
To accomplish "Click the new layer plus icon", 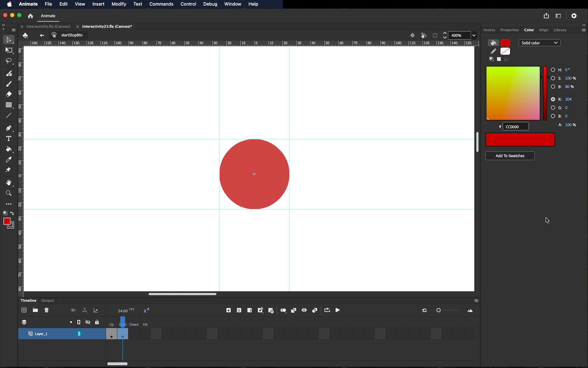I will [x=24, y=310].
